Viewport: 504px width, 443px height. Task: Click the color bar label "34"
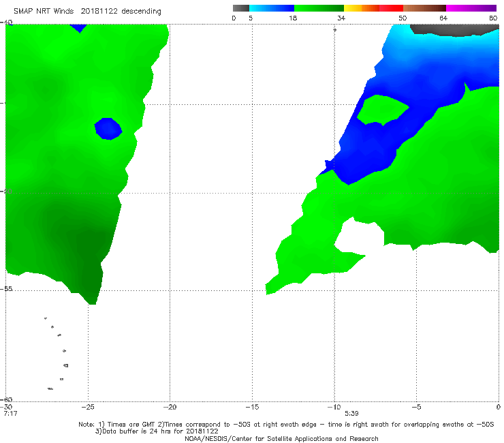click(341, 18)
